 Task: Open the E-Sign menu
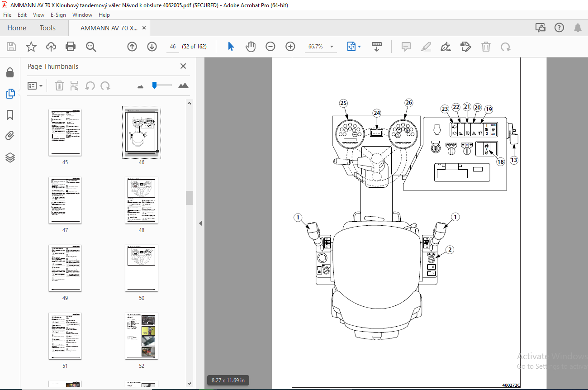(x=58, y=15)
